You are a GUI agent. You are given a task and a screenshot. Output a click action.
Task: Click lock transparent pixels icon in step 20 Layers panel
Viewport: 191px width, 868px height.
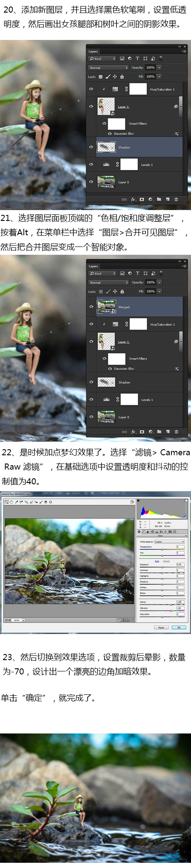tap(101, 77)
